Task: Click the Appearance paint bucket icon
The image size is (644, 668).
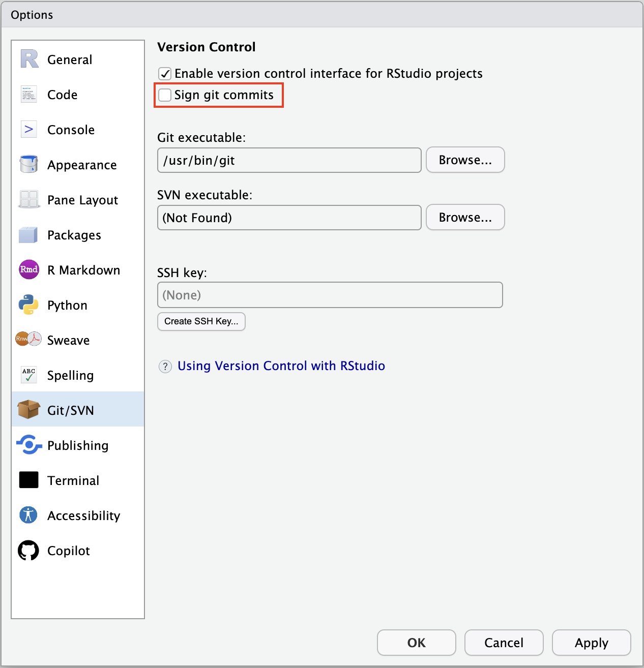Action: point(29,164)
